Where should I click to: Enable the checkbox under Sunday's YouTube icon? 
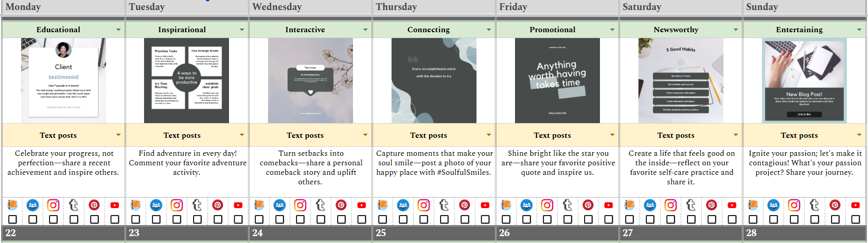855,219
